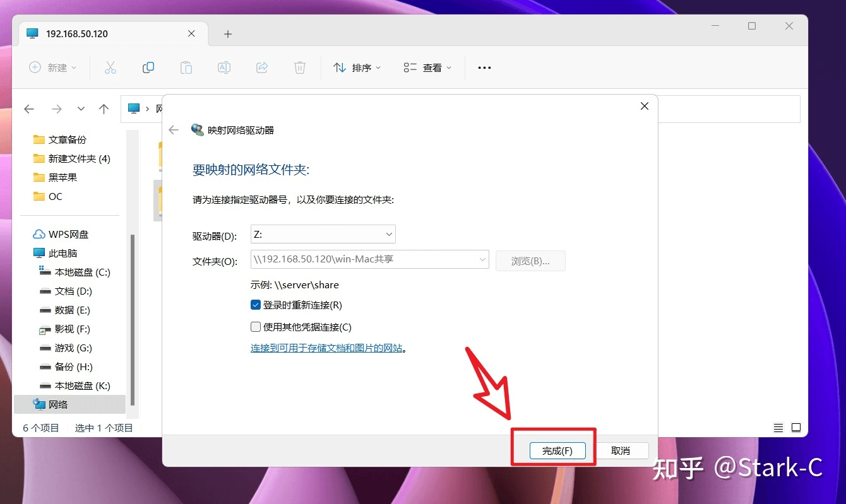This screenshot has width=846, height=504.
Task: Click the 完成 button to finish mapping
Action: click(558, 450)
